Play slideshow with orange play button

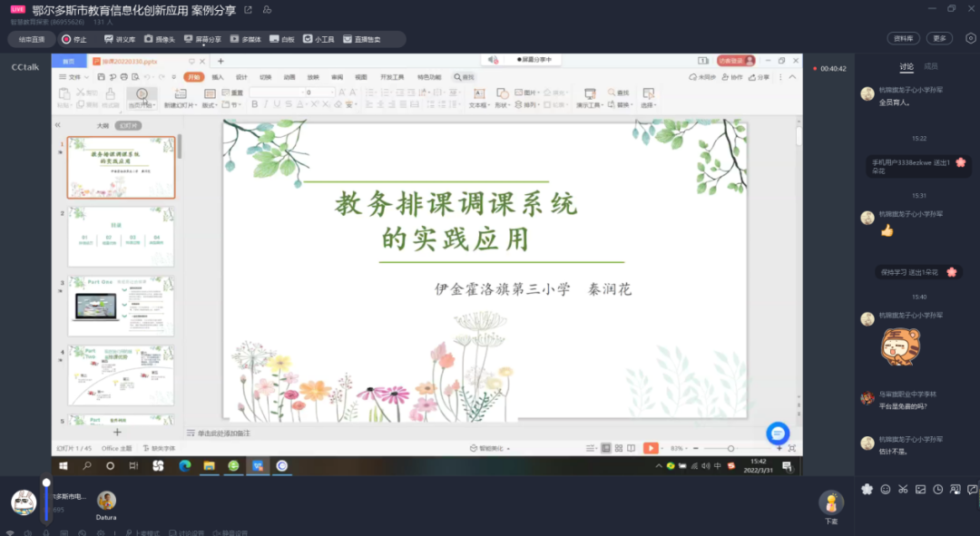click(x=651, y=448)
